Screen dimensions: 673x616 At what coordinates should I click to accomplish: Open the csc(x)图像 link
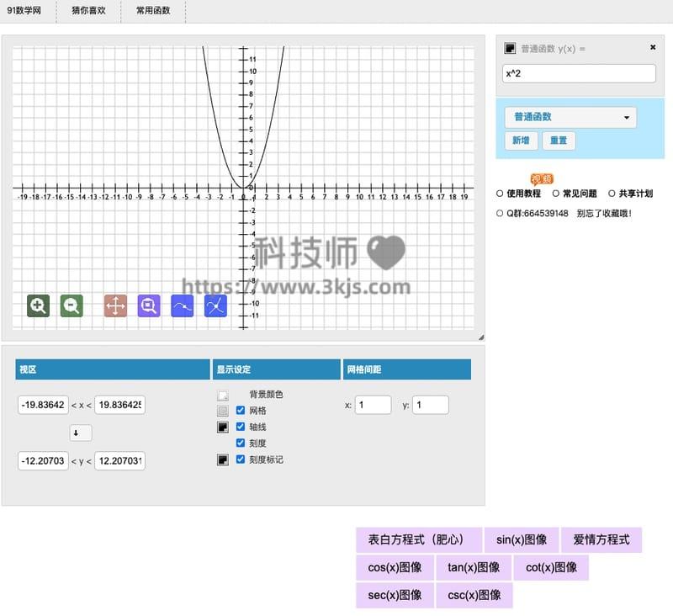(x=474, y=596)
